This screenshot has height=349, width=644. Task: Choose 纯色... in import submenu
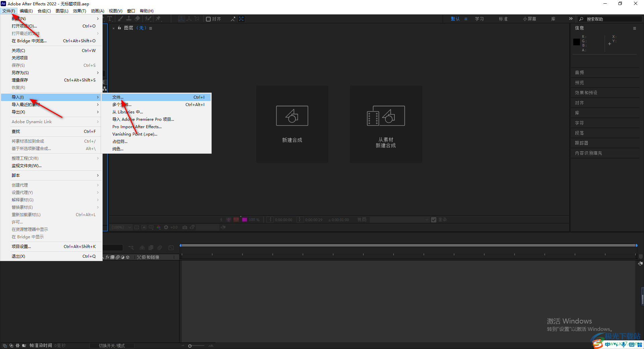pyautogui.click(x=156, y=149)
